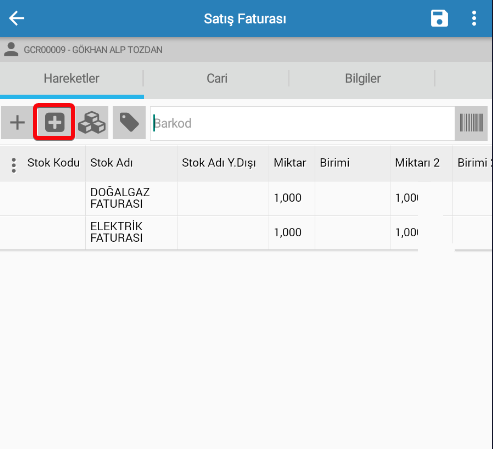Focus the Barkod input field
The width and height of the screenshot is (493, 449).
303,123
